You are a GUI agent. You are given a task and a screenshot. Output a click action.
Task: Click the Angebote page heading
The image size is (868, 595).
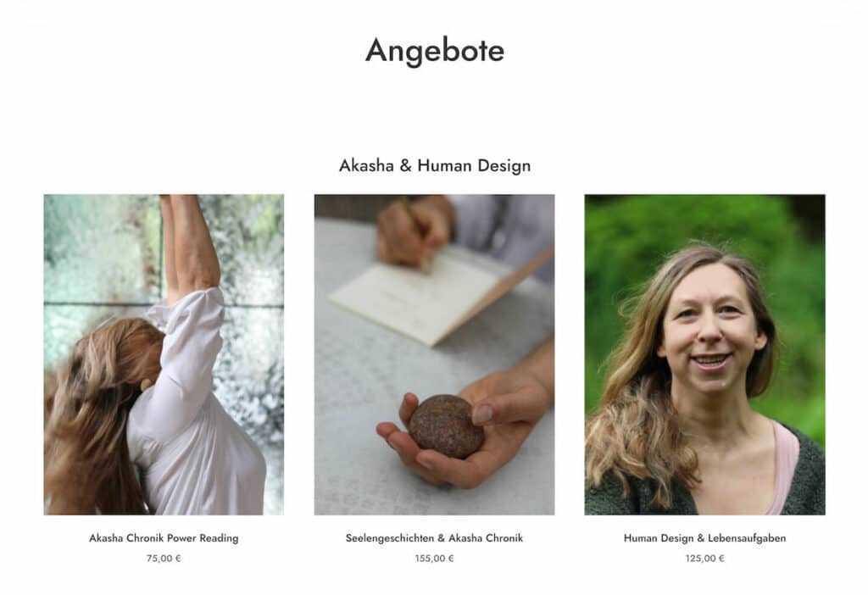coord(435,51)
